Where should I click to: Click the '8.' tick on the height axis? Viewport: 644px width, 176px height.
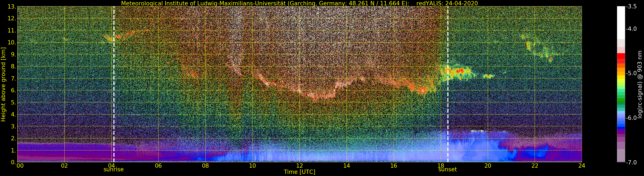[13, 66]
